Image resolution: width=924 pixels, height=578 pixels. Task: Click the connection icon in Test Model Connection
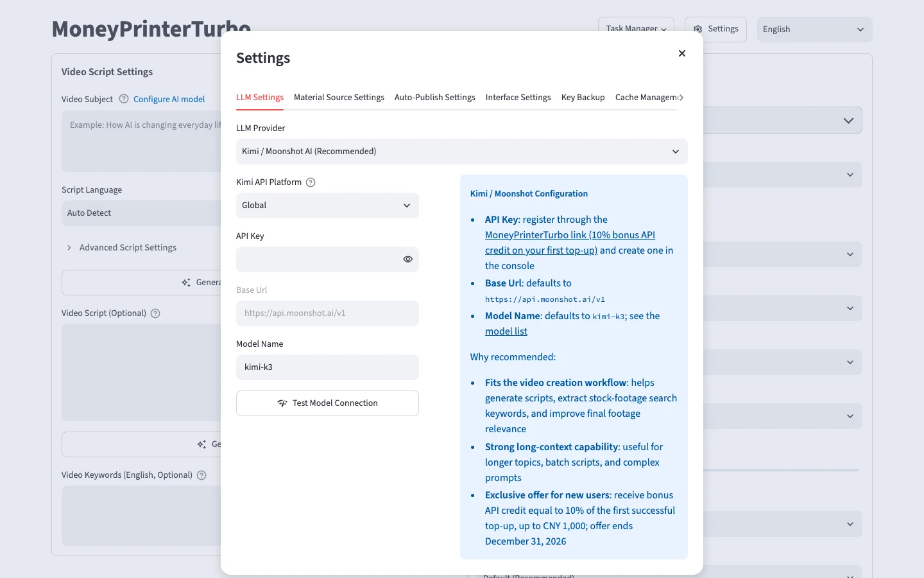tap(282, 403)
